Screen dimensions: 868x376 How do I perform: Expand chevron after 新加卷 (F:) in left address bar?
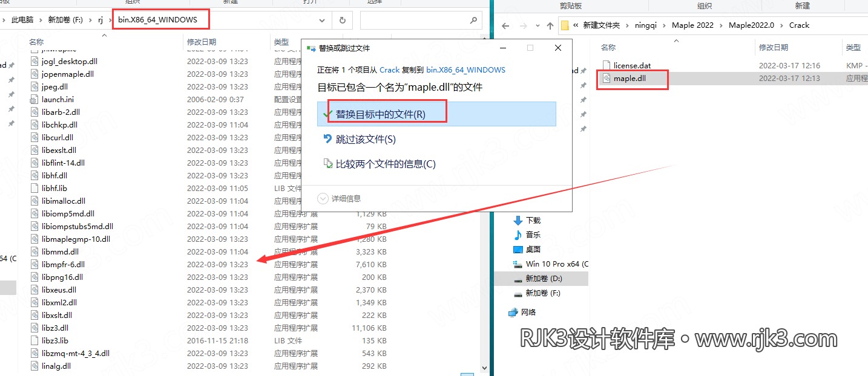[90, 20]
